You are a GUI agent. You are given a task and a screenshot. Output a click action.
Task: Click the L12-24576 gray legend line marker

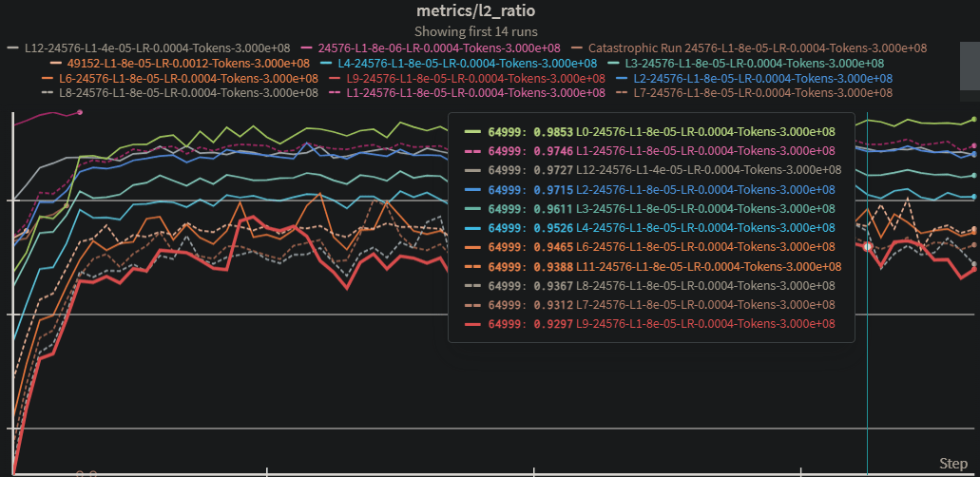click(12, 48)
